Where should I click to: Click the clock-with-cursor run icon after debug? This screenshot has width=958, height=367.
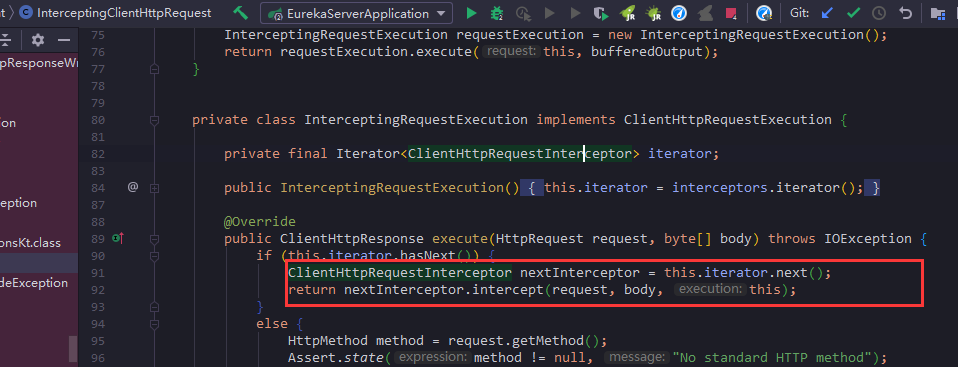523,12
